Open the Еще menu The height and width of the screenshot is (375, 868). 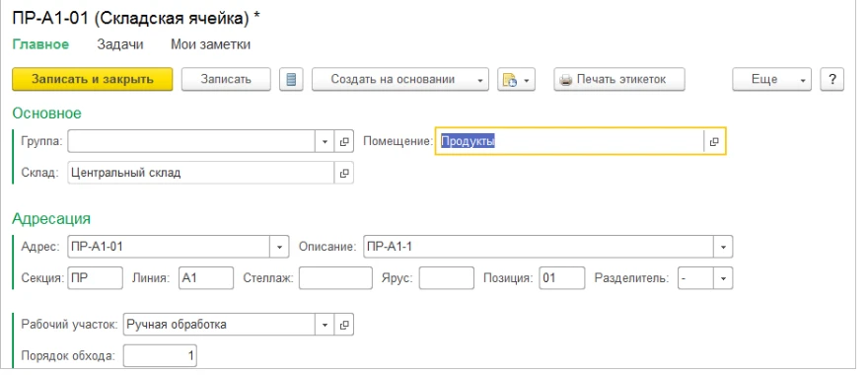(771, 79)
